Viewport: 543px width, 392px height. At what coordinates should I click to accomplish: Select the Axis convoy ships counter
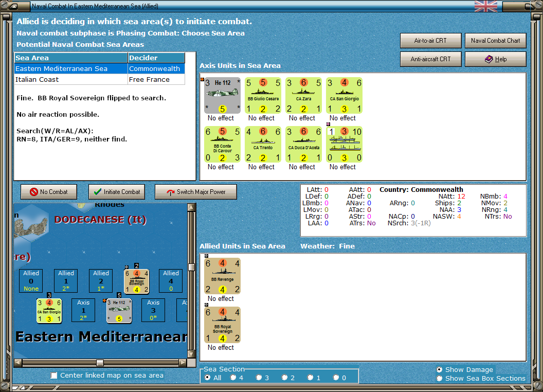(344, 144)
